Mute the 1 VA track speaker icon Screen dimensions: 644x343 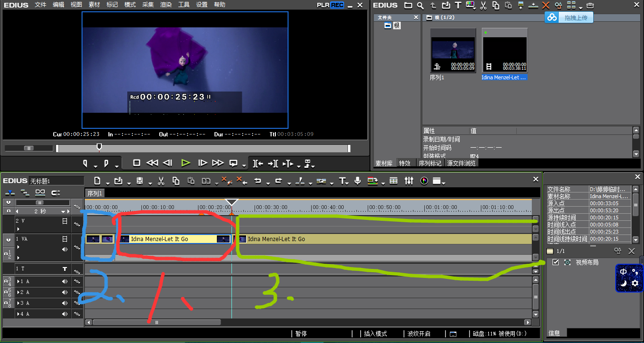pos(65,249)
